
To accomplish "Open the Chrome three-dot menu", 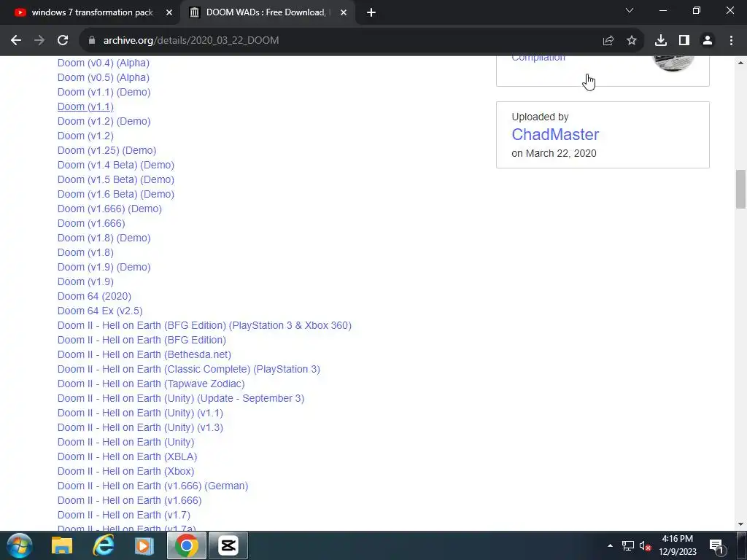I will pos(731,41).
